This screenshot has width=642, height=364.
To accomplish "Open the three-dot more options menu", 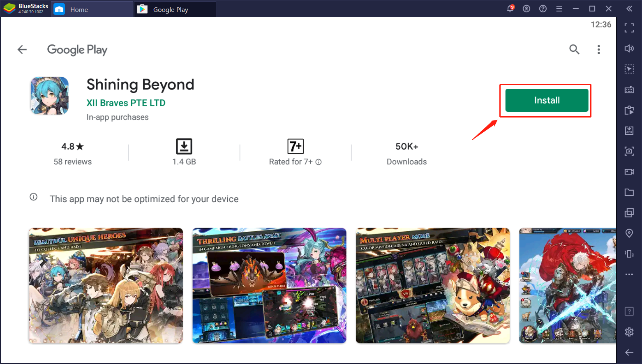I will [598, 50].
